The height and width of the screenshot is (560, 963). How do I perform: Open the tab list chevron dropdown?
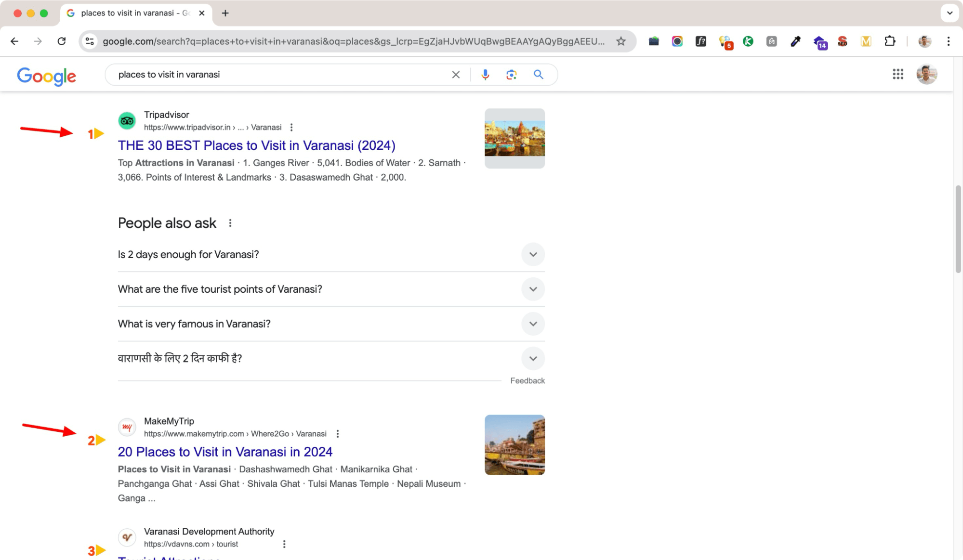pos(949,13)
